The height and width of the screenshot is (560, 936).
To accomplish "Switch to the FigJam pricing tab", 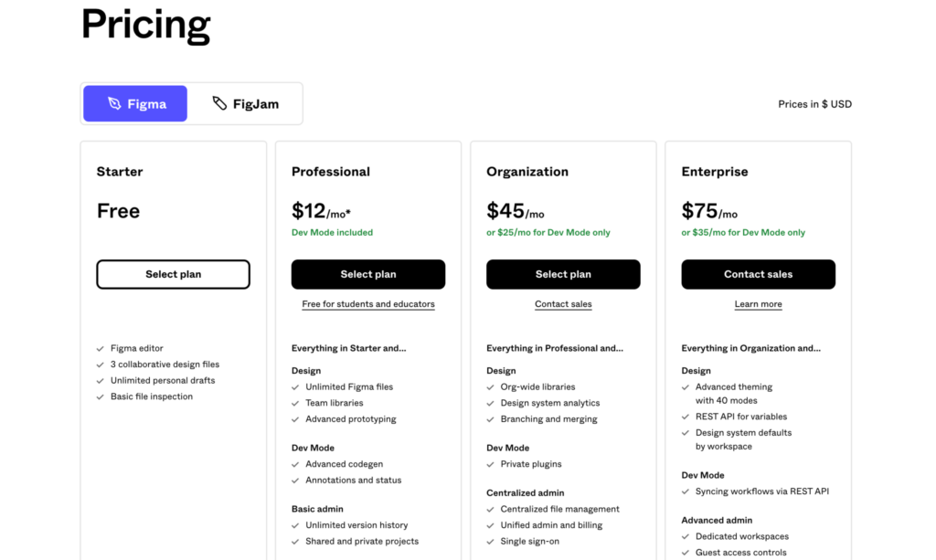I will pyautogui.click(x=245, y=104).
